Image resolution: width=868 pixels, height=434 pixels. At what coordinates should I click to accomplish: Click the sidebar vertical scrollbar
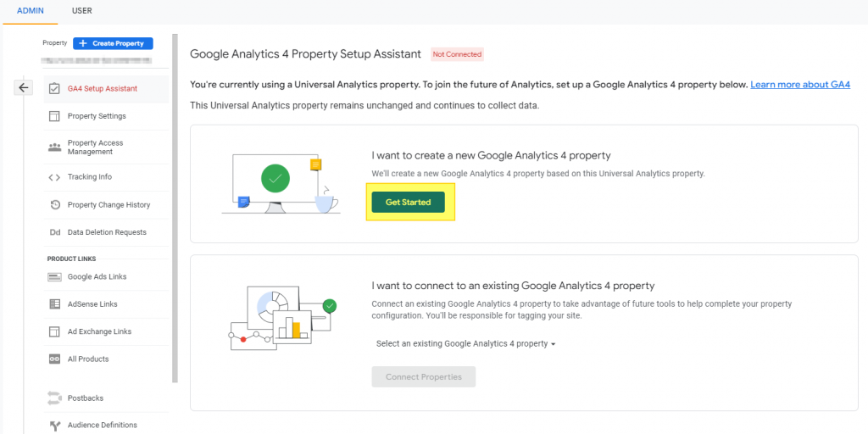175,209
